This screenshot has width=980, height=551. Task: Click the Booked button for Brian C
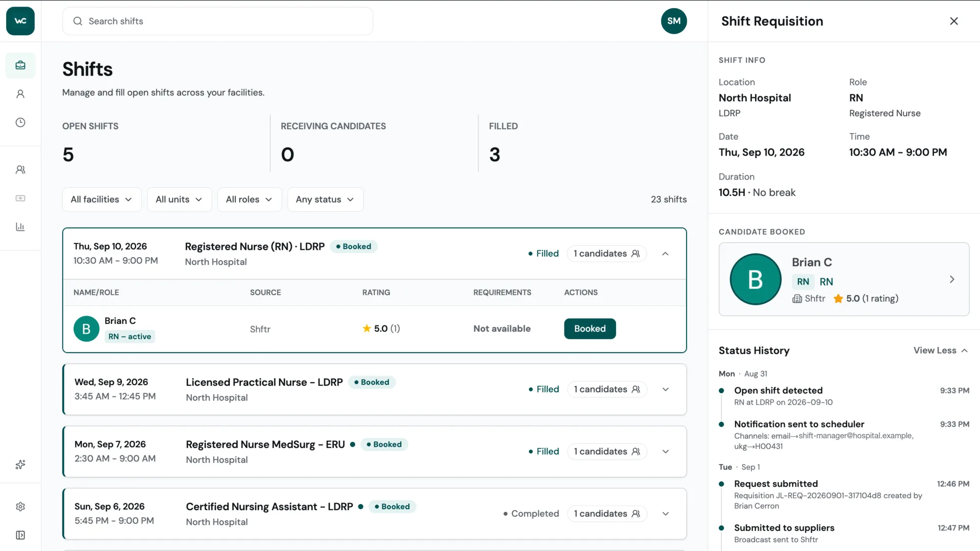590,329
